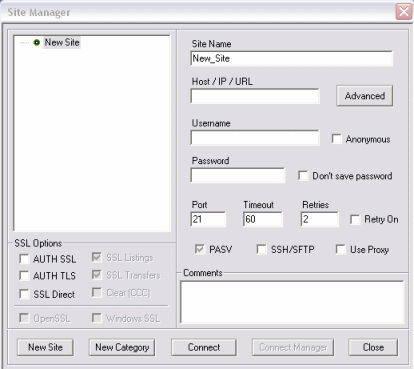Screen dimensions: 414x369
Task: Check the AUTH SSL option
Action: (x=24, y=259)
